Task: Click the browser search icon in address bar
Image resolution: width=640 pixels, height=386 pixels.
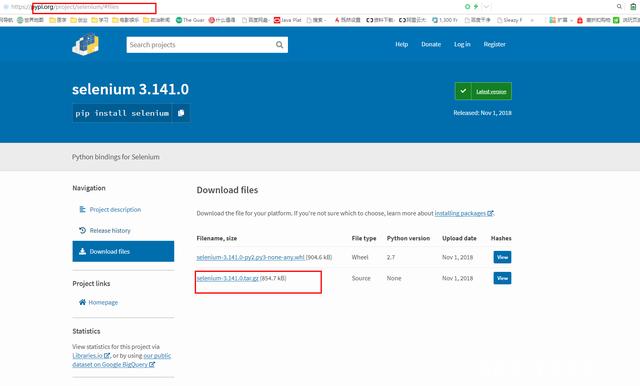Action: point(619,7)
